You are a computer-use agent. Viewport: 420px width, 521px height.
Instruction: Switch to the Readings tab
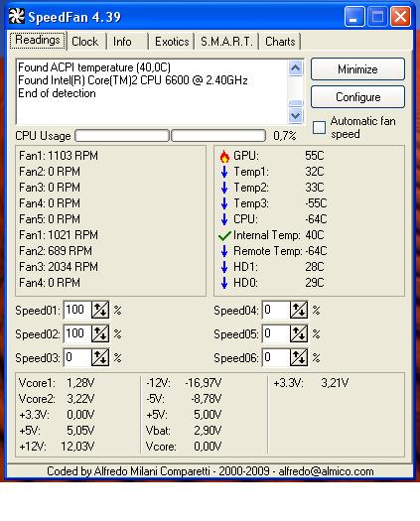pos(38,41)
